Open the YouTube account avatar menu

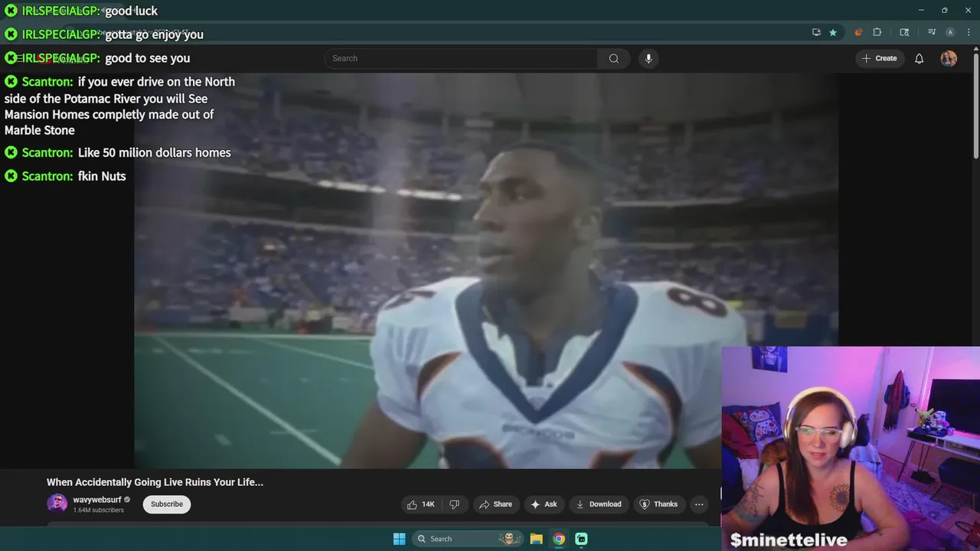click(949, 58)
